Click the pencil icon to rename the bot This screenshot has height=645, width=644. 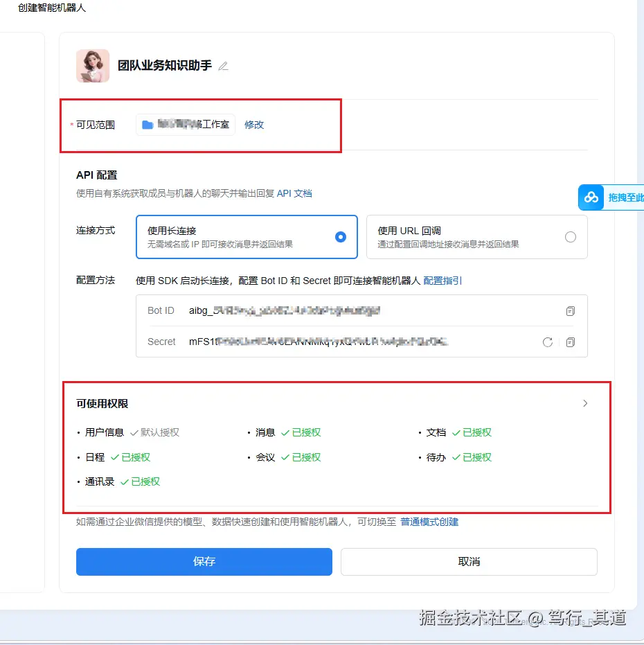(x=223, y=66)
